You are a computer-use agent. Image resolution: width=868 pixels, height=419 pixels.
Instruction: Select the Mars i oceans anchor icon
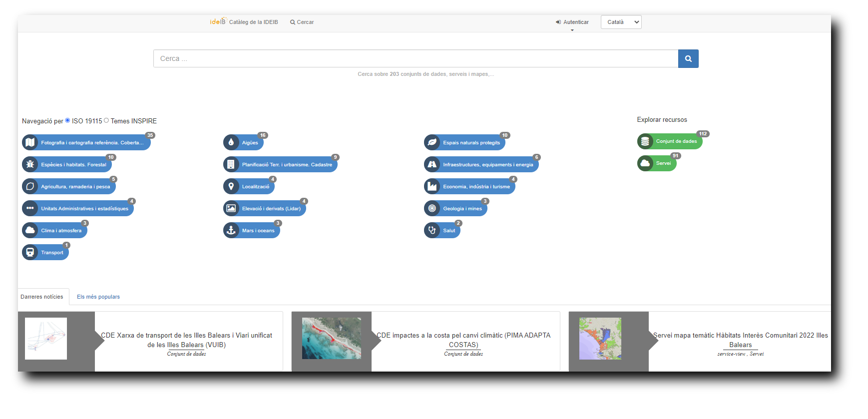point(231,230)
